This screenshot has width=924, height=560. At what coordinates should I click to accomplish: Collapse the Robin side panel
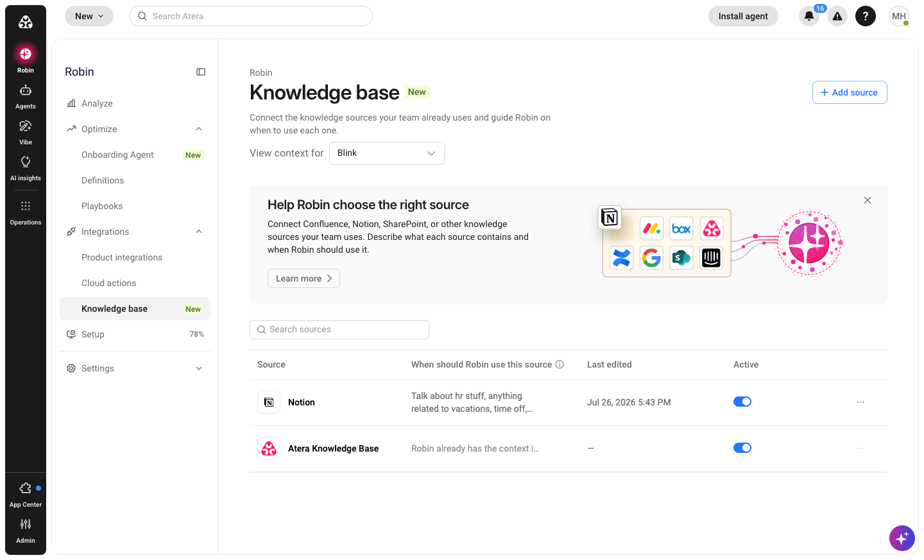(201, 72)
